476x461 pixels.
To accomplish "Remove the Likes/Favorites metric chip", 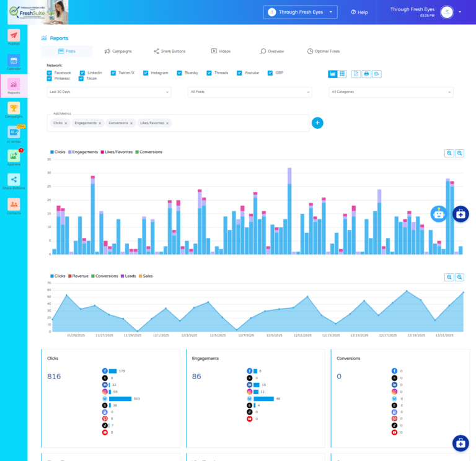I will click(x=167, y=123).
